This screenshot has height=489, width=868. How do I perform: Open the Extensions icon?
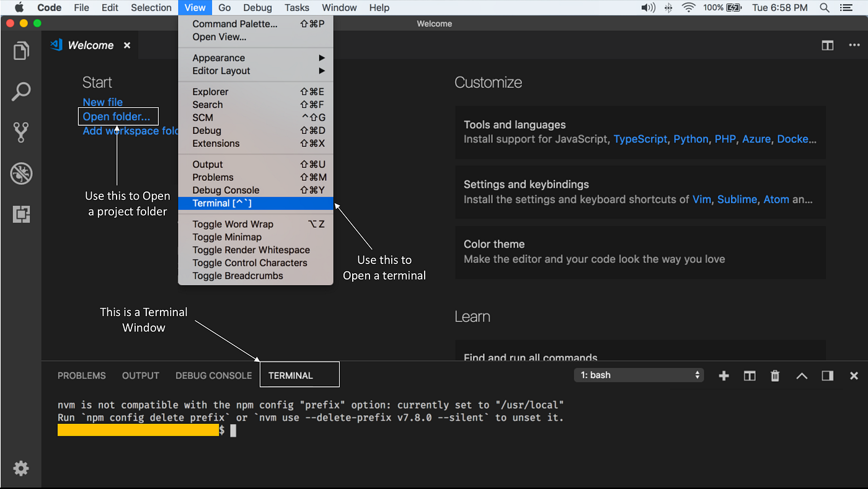21,214
